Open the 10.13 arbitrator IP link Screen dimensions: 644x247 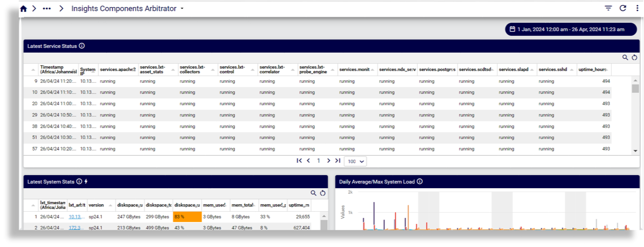pos(76,217)
